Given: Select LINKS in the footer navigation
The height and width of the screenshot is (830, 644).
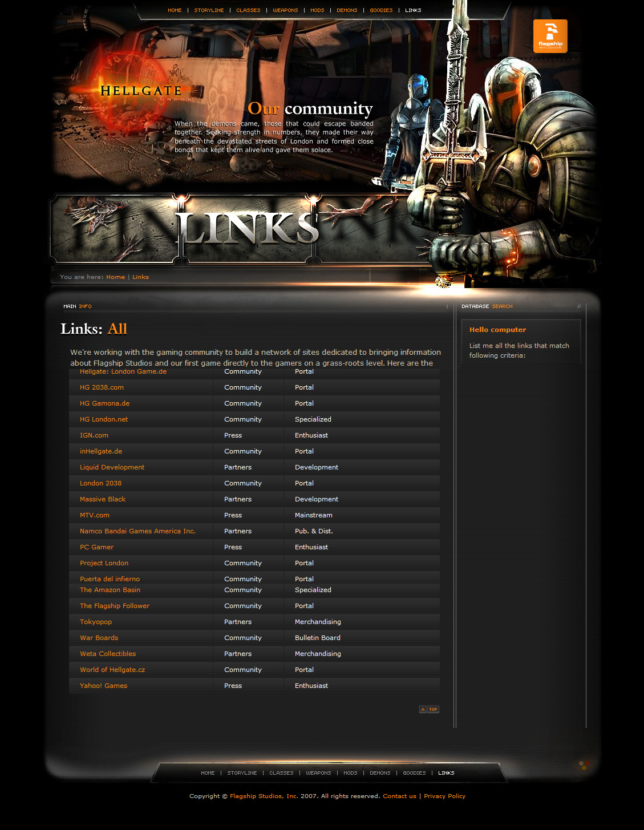Looking at the screenshot, I should 446,773.
